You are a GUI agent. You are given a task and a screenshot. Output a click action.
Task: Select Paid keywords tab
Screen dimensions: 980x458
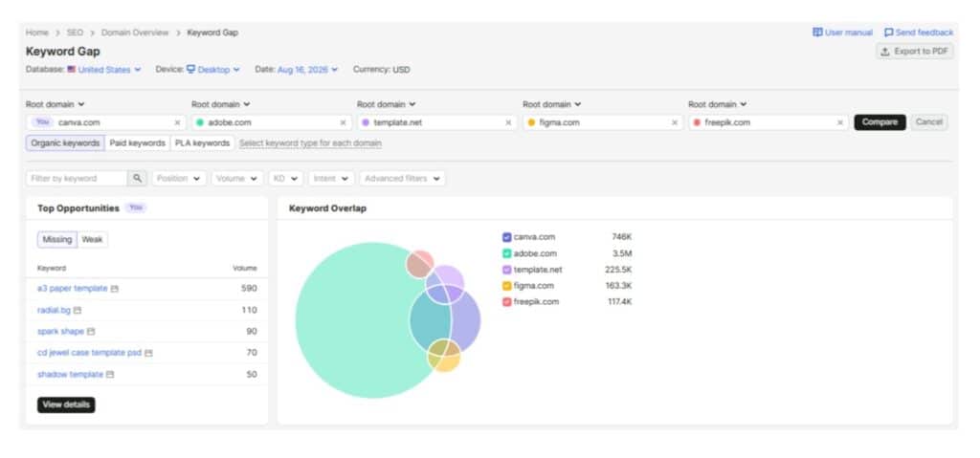tap(138, 143)
